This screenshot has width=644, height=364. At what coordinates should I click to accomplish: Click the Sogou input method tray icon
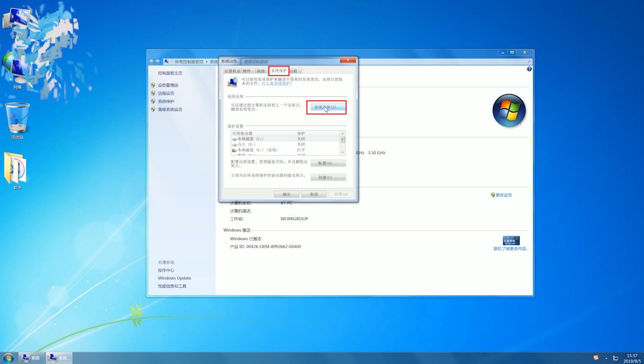coord(596,358)
